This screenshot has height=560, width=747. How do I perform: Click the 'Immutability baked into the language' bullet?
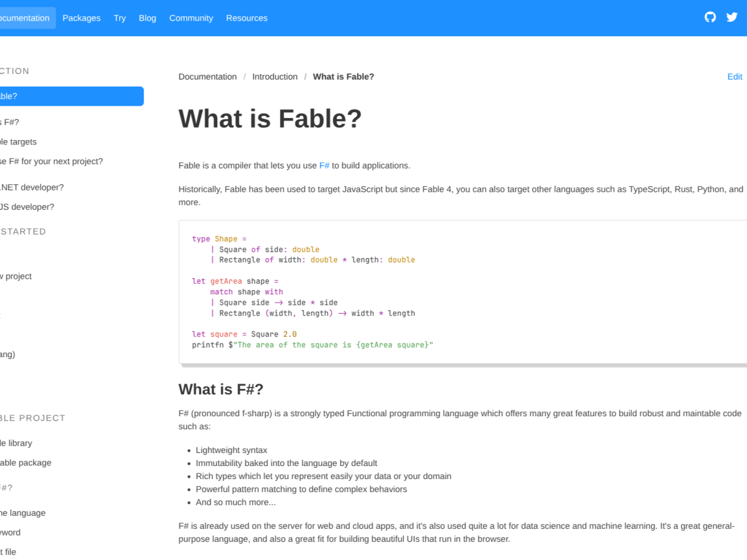[287, 463]
